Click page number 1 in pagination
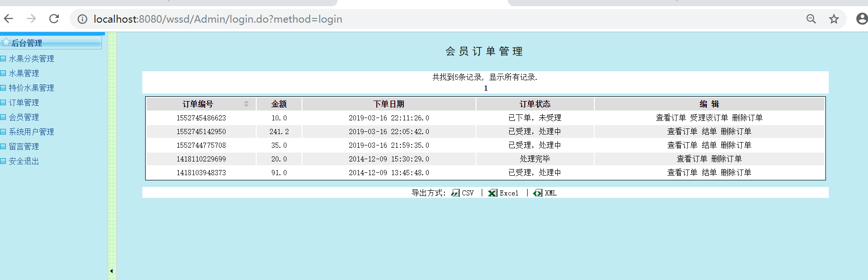The height and width of the screenshot is (280, 868). pyautogui.click(x=486, y=88)
